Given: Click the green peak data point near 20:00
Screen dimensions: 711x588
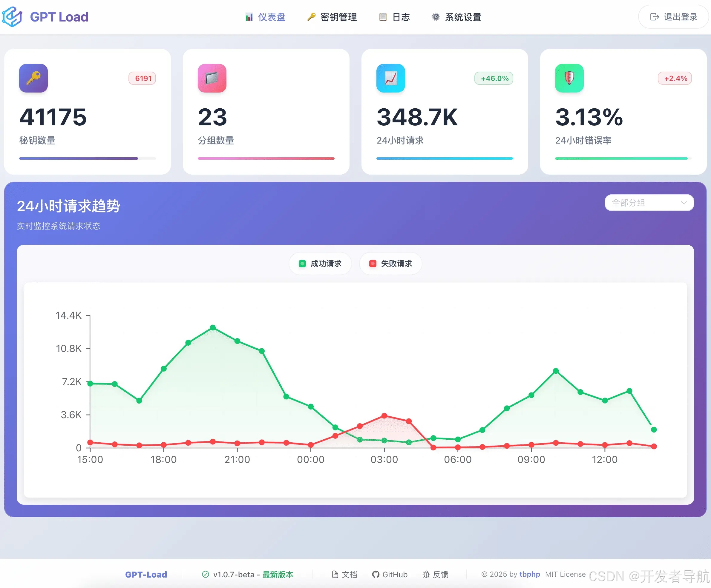Looking at the screenshot, I should (x=213, y=327).
